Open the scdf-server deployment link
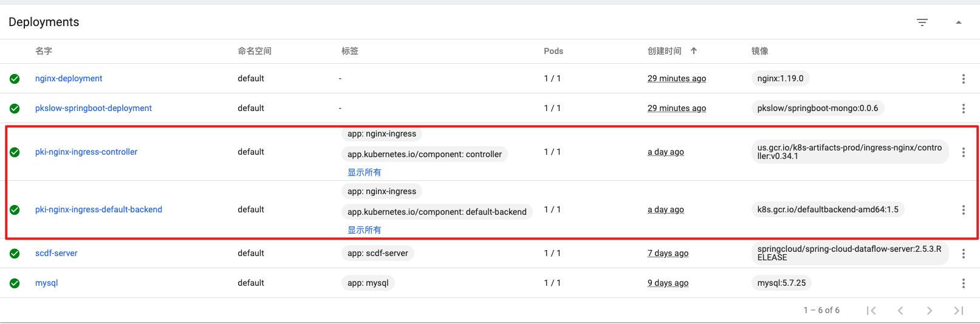This screenshot has height=324, width=980. pyautogui.click(x=56, y=253)
